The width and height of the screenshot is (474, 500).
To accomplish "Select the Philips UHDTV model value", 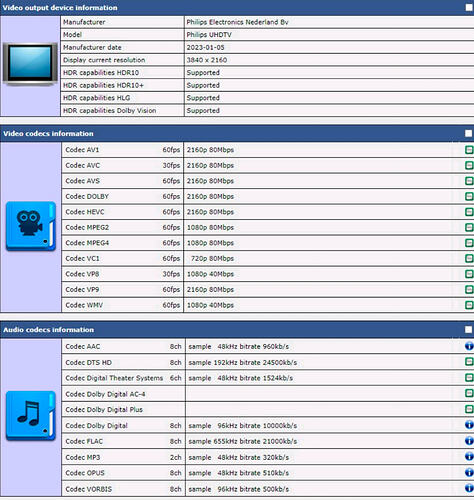I will point(209,35).
